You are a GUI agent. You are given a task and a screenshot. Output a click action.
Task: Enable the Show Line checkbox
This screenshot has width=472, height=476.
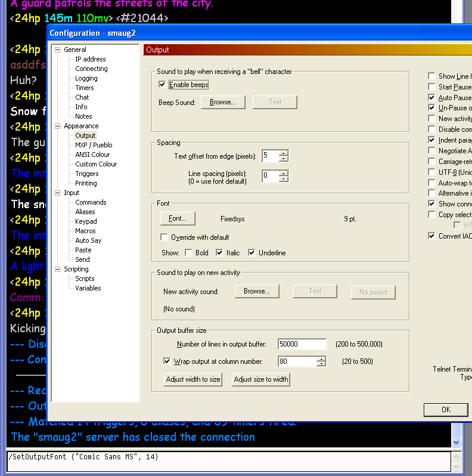coord(431,76)
